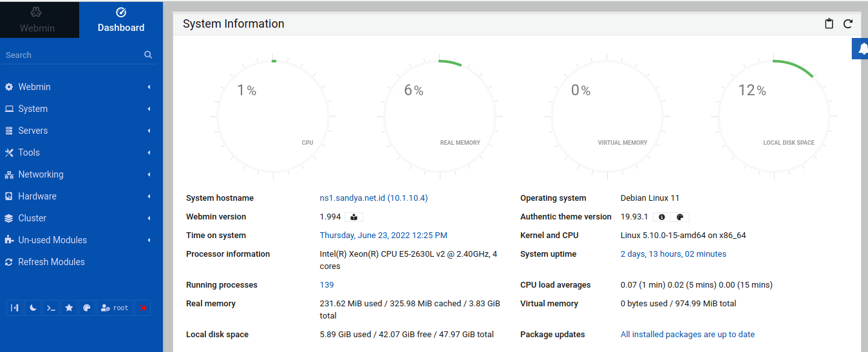Screen dimensions: 868x352
Task: Switch to the Webmin tab
Action: point(37,20)
